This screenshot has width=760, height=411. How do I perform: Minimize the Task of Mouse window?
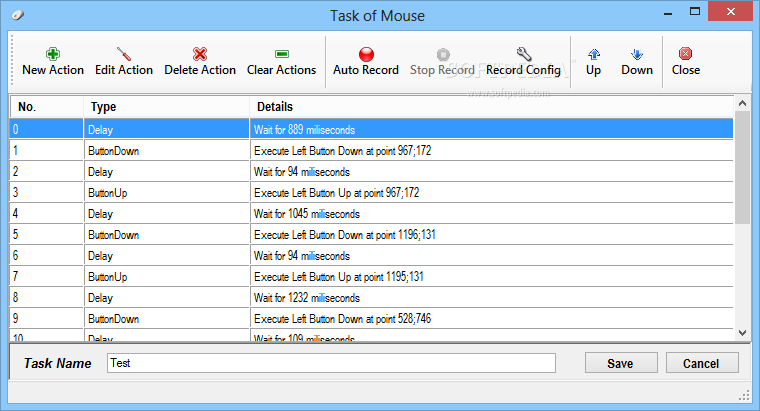click(x=668, y=13)
